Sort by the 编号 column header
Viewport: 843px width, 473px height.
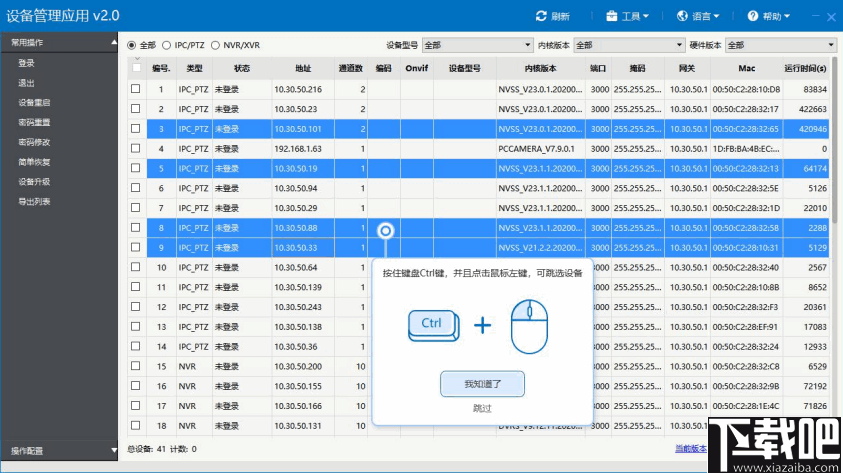161,68
